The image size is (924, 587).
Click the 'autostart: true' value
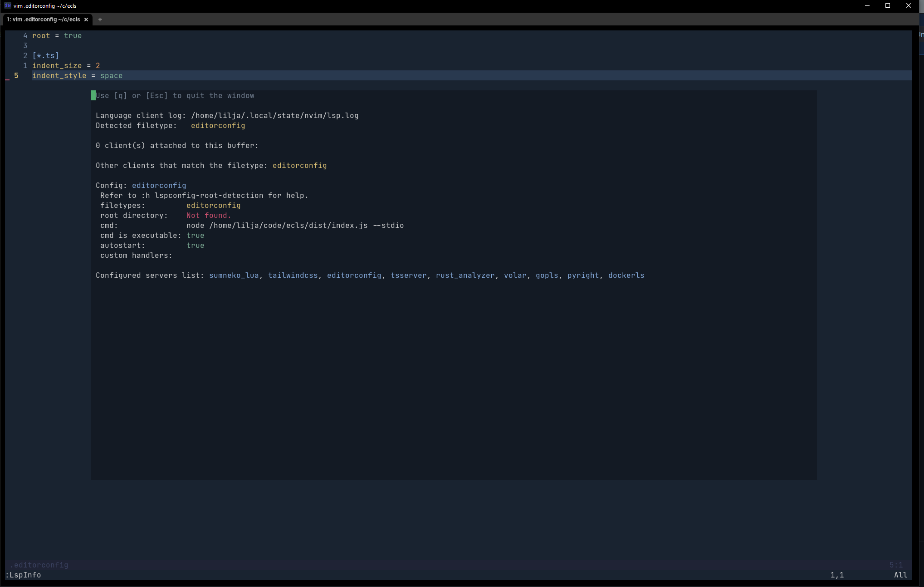[x=196, y=246]
